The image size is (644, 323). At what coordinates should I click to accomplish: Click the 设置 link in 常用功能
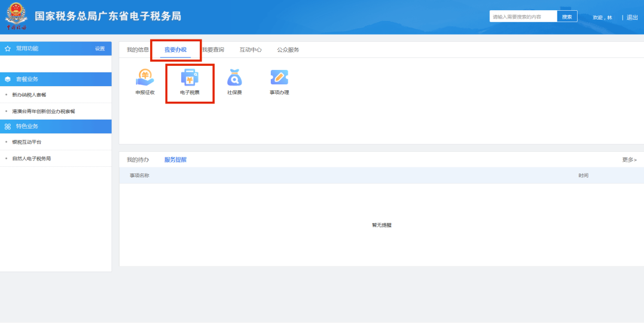coord(100,48)
